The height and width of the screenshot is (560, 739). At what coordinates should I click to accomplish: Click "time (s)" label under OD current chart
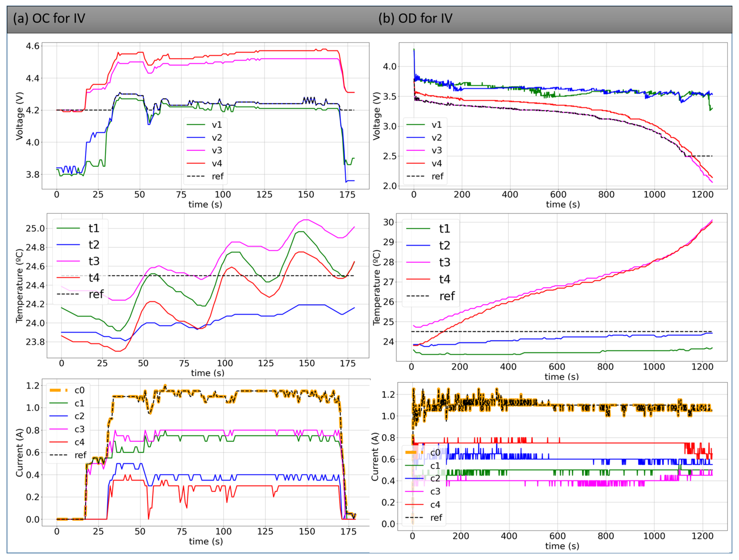[x=562, y=546]
